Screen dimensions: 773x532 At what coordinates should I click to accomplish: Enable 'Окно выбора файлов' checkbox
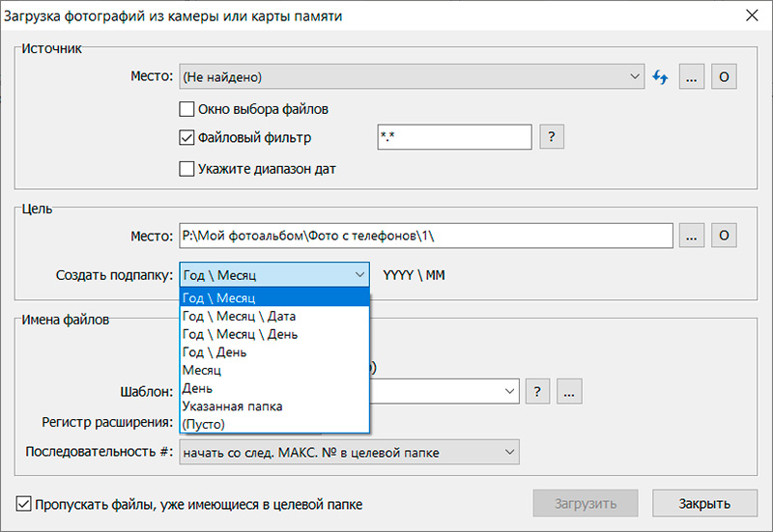tap(187, 109)
